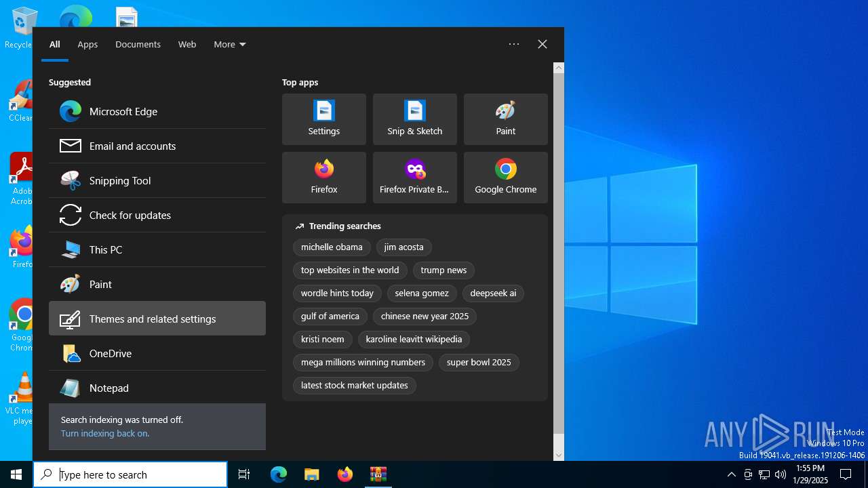
Task: Search chinese new year 2025
Action: (425, 317)
